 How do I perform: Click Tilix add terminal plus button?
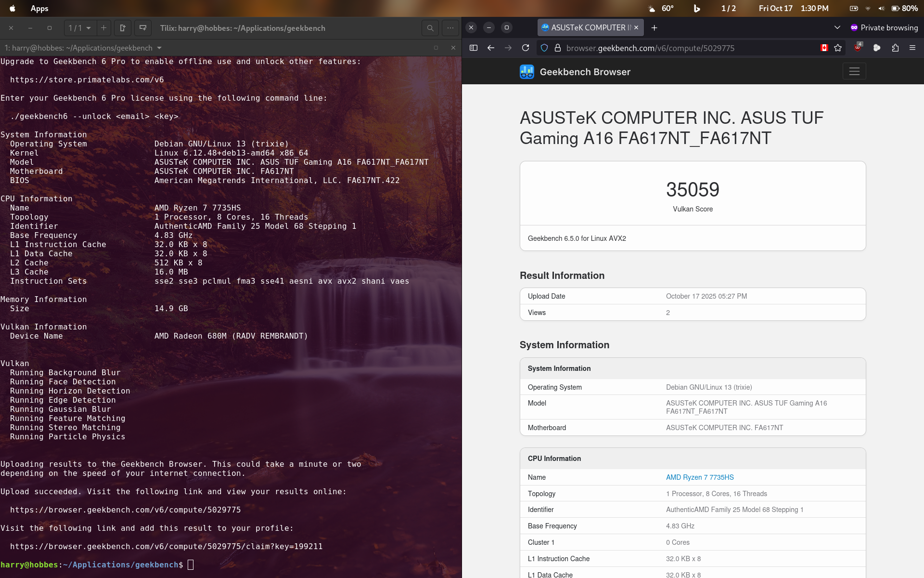(x=103, y=28)
